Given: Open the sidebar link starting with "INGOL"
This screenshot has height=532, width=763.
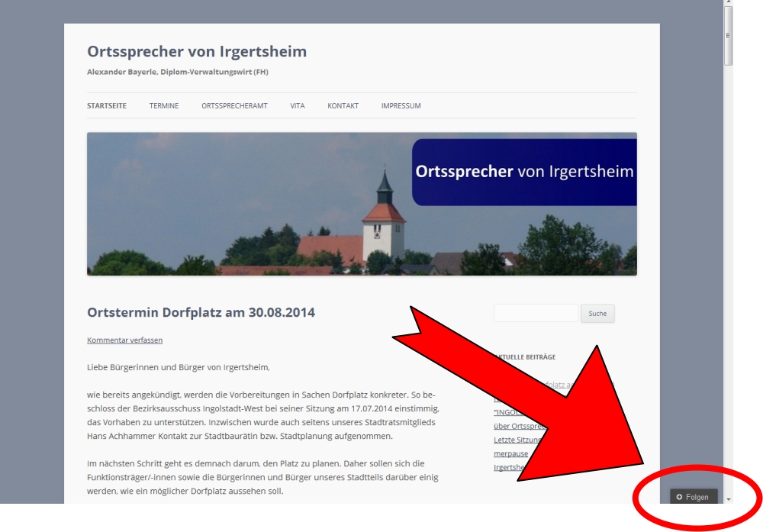Looking at the screenshot, I should point(507,412).
